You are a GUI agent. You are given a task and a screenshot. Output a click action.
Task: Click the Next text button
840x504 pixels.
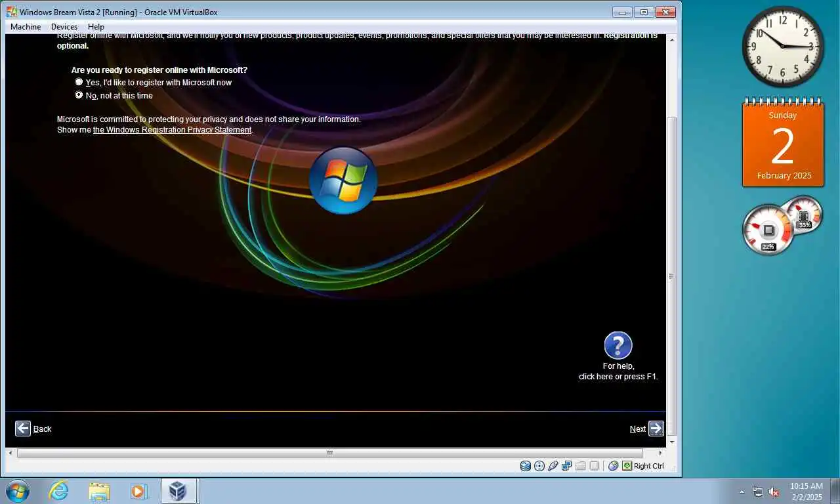pos(638,429)
